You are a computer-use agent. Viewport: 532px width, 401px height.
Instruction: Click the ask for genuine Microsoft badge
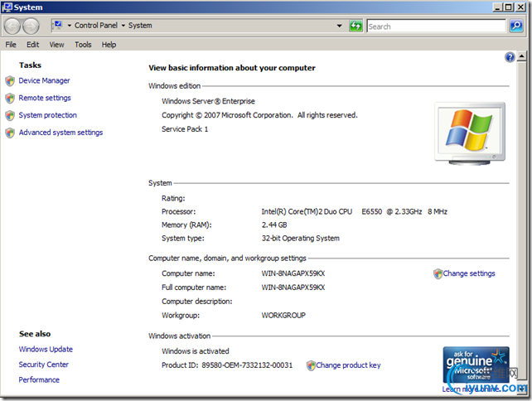(476, 365)
